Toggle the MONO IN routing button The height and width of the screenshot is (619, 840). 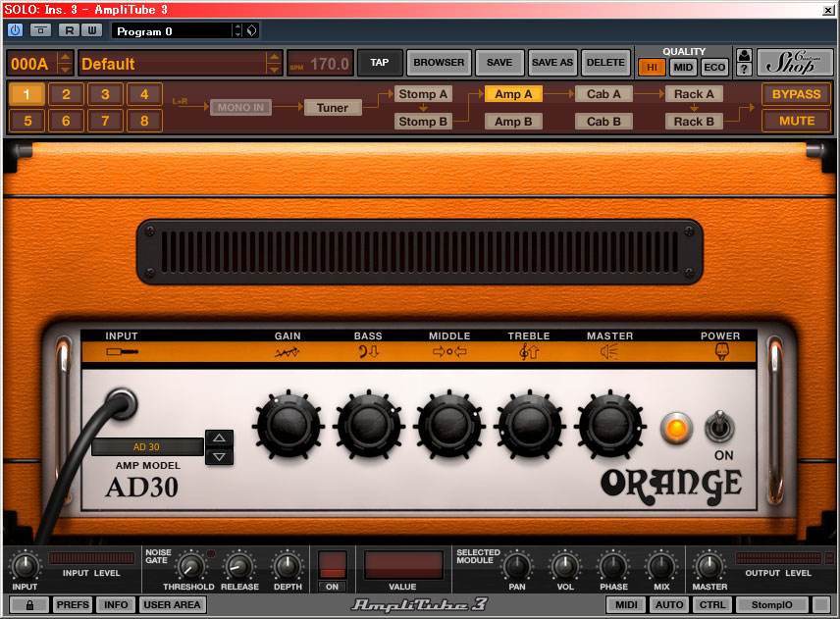[x=240, y=108]
